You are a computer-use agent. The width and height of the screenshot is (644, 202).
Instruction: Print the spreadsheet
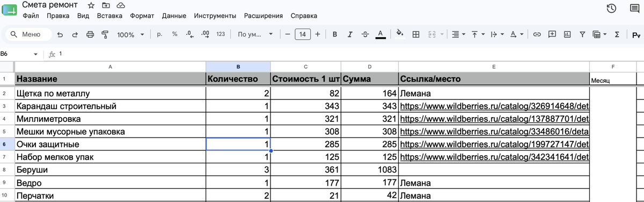(90, 34)
